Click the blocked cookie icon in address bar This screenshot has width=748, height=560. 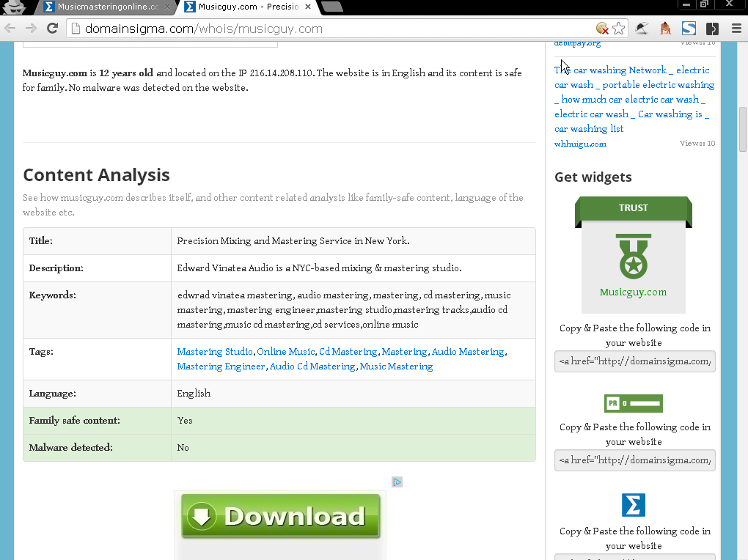tap(603, 29)
